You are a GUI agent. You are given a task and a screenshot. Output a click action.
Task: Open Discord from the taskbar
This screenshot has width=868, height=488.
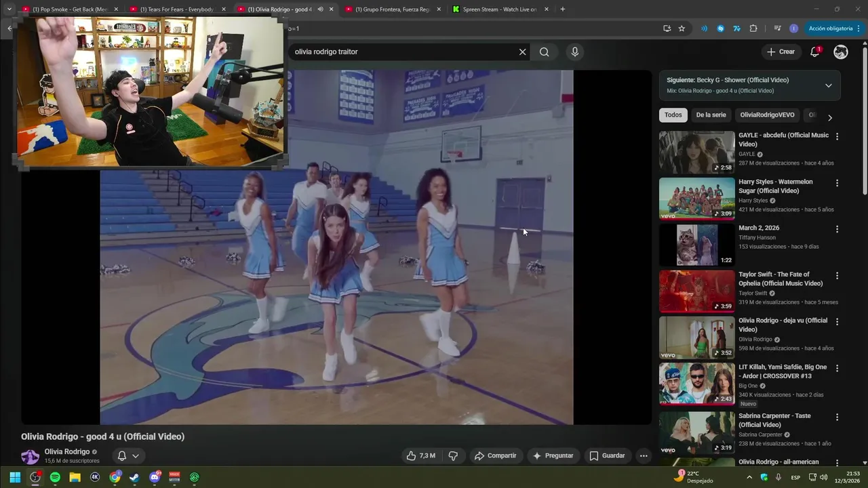pyautogui.click(x=155, y=477)
